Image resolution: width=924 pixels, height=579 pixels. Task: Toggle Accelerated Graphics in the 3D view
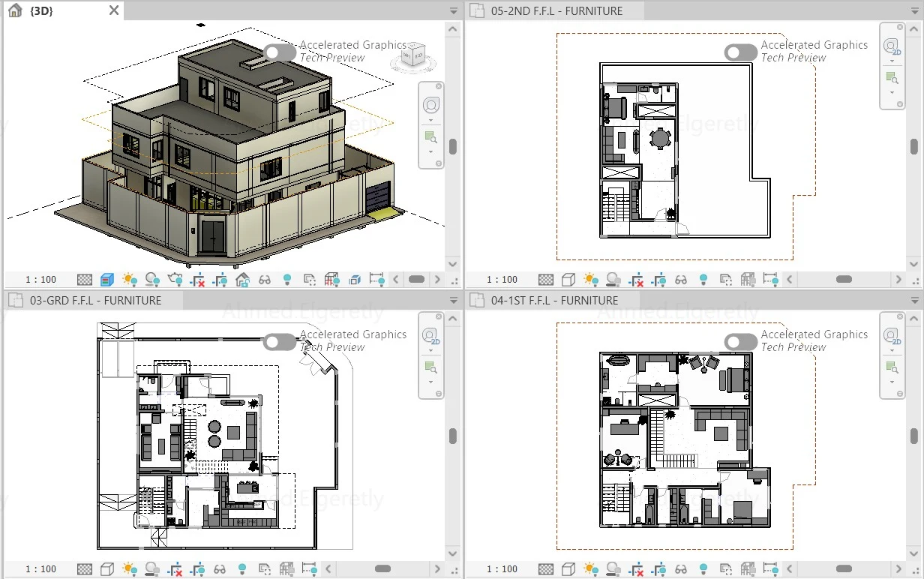click(280, 52)
